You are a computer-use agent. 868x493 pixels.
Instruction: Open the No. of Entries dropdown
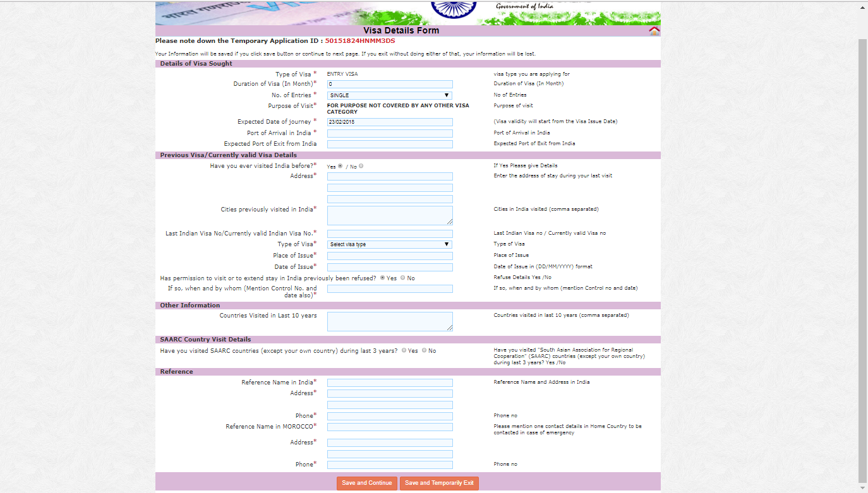tap(389, 95)
